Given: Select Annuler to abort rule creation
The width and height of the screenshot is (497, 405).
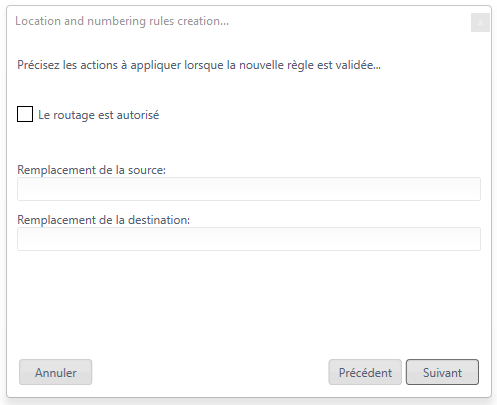Looking at the screenshot, I should tap(56, 372).
